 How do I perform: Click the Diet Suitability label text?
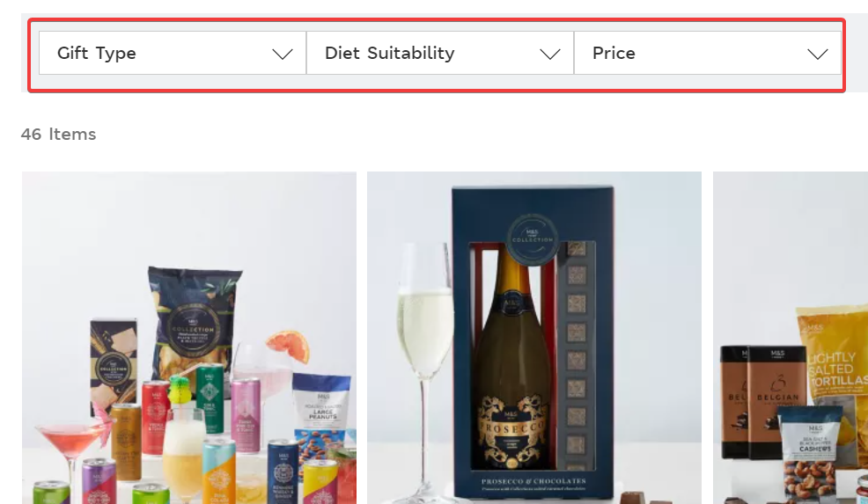(390, 53)
